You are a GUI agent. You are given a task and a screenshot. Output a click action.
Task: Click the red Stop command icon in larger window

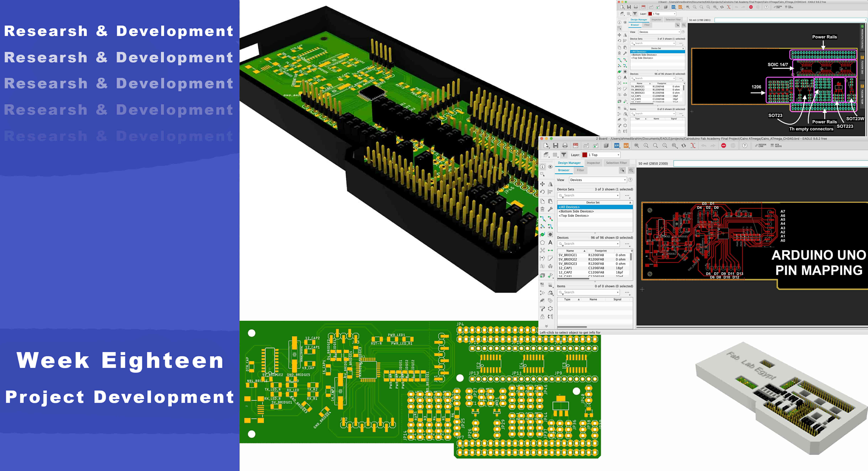[723, 145]
